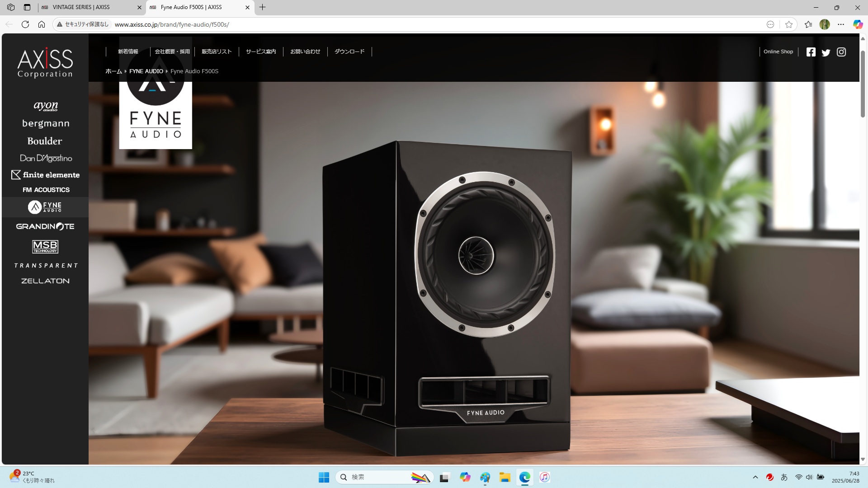Click the browser back arrow
This screenshot has height=488, width=868.
coord(9,24)
